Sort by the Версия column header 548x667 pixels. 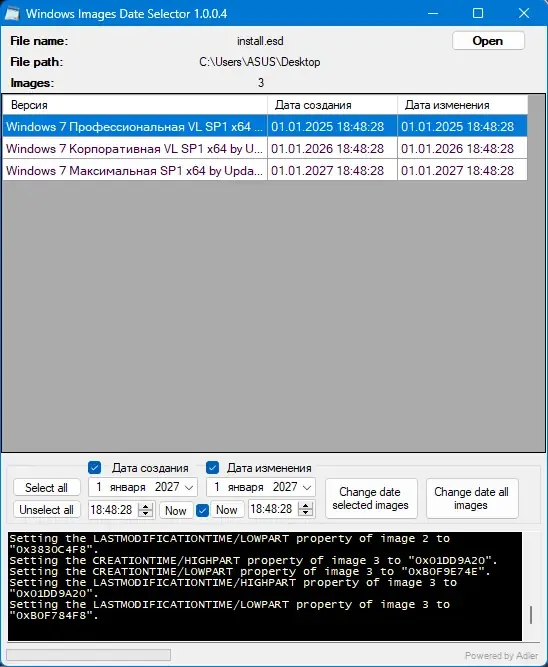click(x=135, y=105)
